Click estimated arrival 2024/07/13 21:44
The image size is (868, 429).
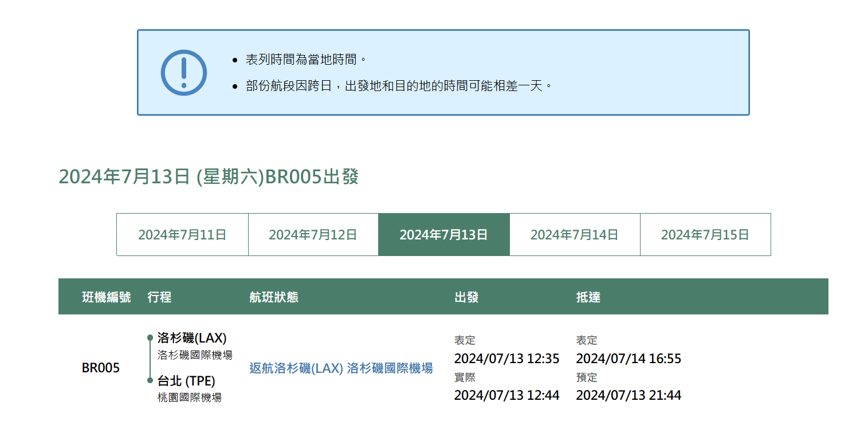[x=629, y=395]
